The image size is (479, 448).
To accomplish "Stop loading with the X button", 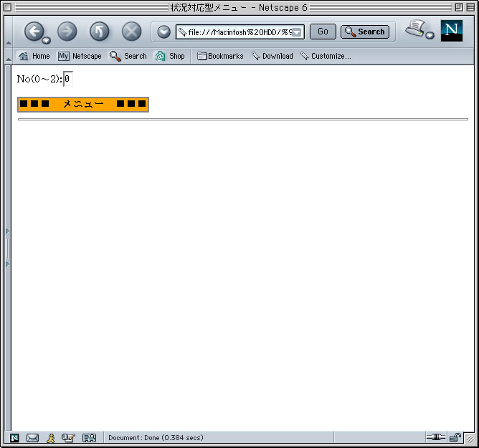I will click(x=132, y=31).
